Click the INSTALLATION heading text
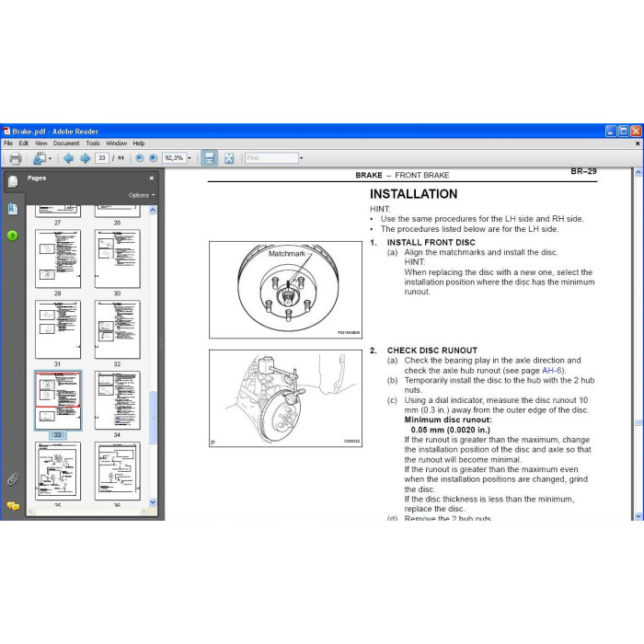The height and width of the screenshot is (644, 644). 413,194
